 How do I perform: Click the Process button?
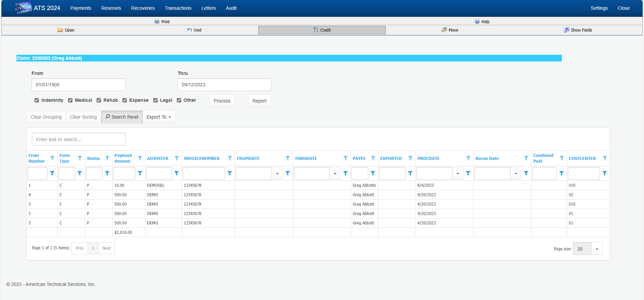(x=222, y=101)
